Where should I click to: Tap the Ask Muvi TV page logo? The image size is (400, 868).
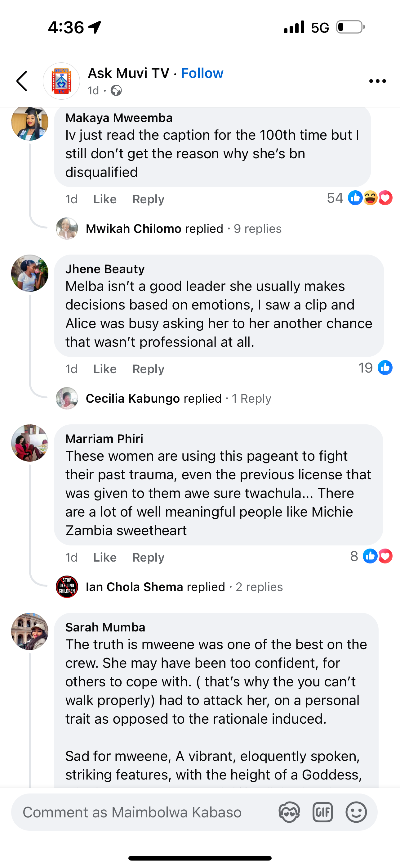(x=61, y=81)
